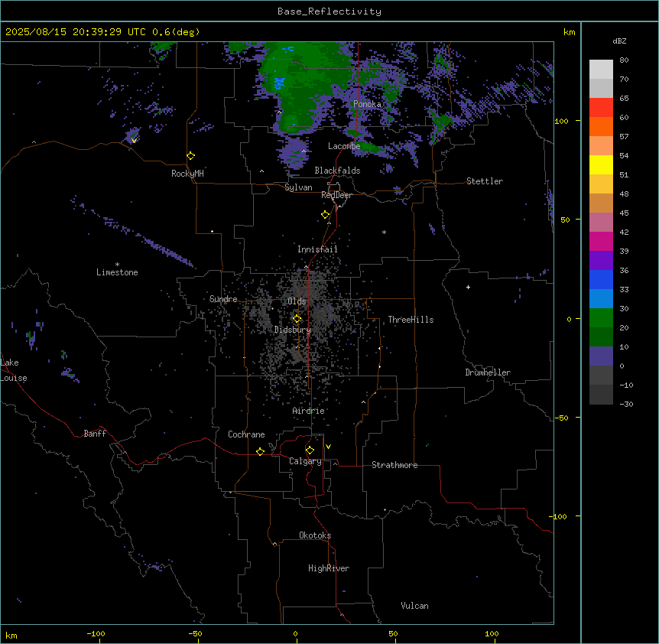The width and height of the screenshot is (659, 644).
Task: Select the Lacombe city label
Action: [x=344, y=146]
